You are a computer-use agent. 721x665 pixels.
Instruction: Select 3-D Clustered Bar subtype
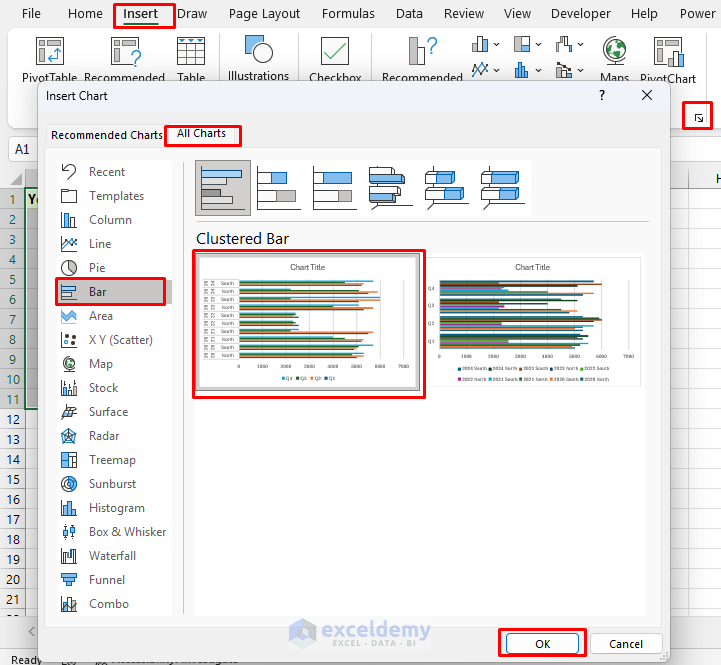pyautogui.click(x=390, y=188)
